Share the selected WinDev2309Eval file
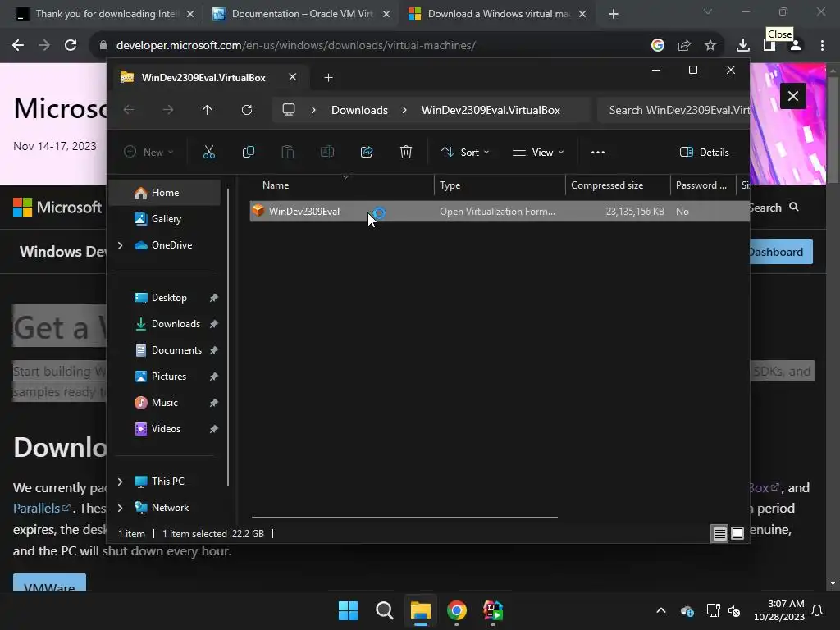Screen dimensions: 840x630 [367, 152]
